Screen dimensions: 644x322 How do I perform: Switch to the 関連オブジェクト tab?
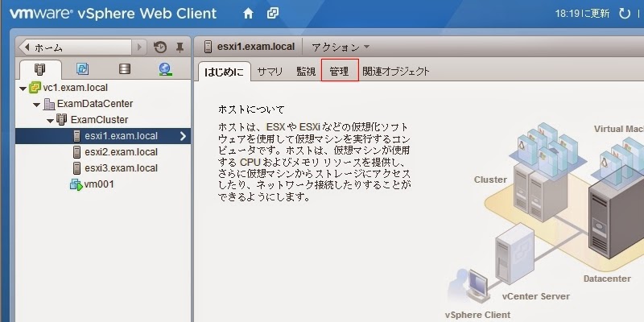coord(396,72)
